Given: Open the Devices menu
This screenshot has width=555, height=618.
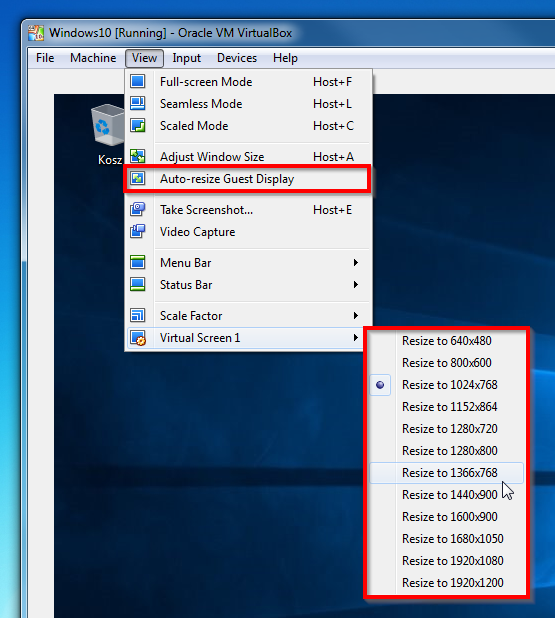Looking at the screenshot, I should coord(237,58).
